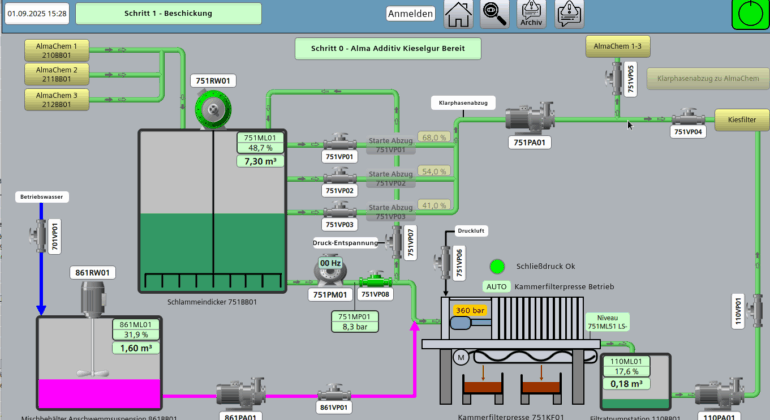The width and height of the screenshot is (770, 420).
Task: Click the 751MP01 8,3 bar pressure display
Action: (x=355, y=322)
